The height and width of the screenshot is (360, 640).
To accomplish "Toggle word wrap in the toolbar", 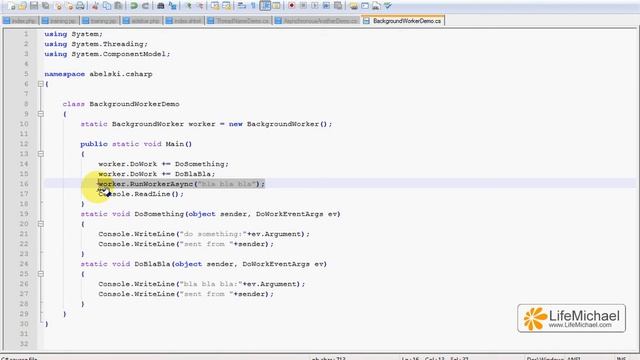I will 242,6.
